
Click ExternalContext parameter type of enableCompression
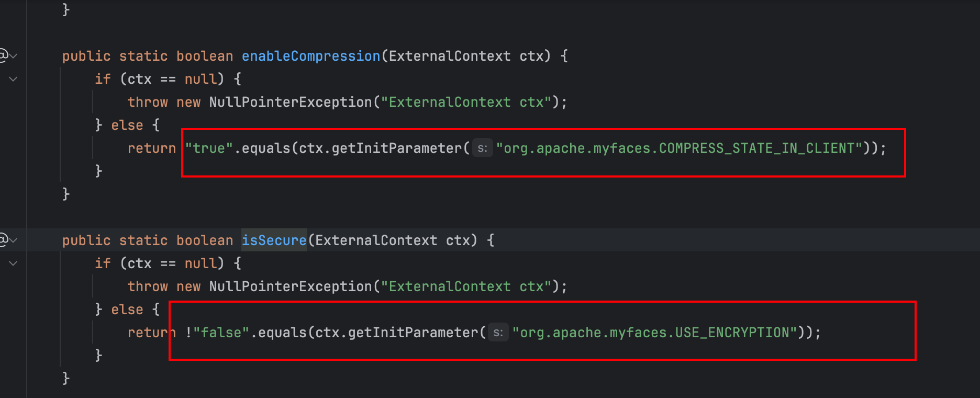(449, 56)
